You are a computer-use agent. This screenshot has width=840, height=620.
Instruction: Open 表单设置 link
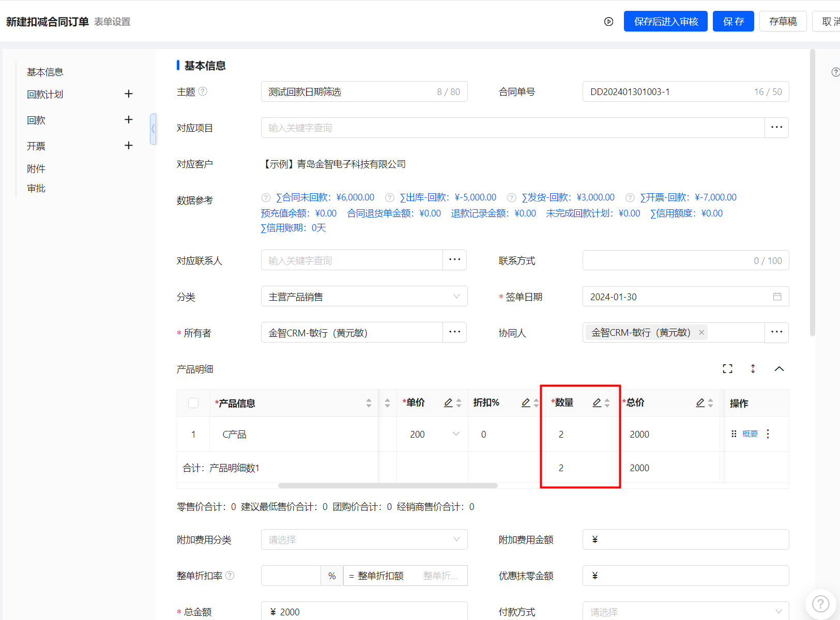112,22
